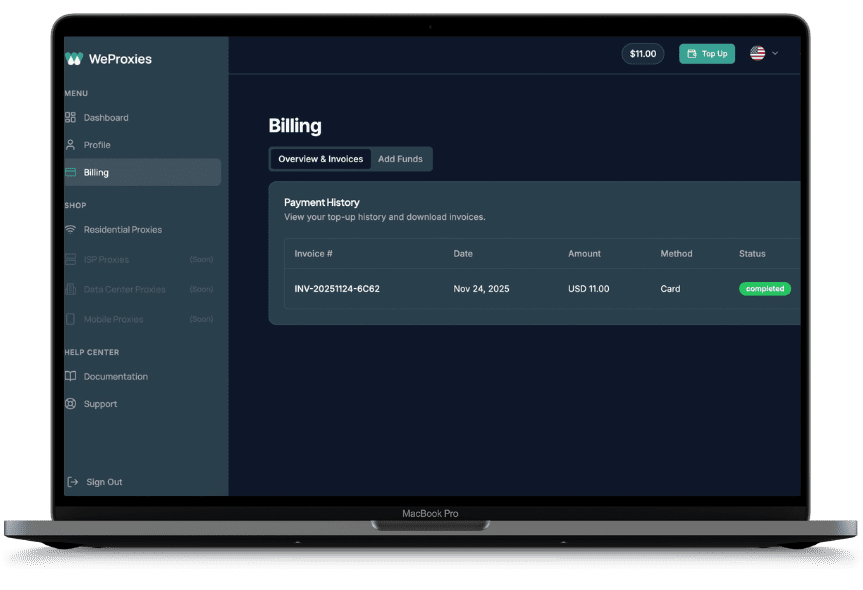Click the Profile user icon
This screenshot has width=863, height=590.
(x=70, y=144)
